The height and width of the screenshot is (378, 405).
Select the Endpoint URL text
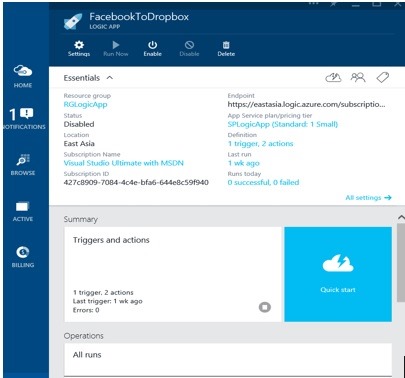click(306, 104)
